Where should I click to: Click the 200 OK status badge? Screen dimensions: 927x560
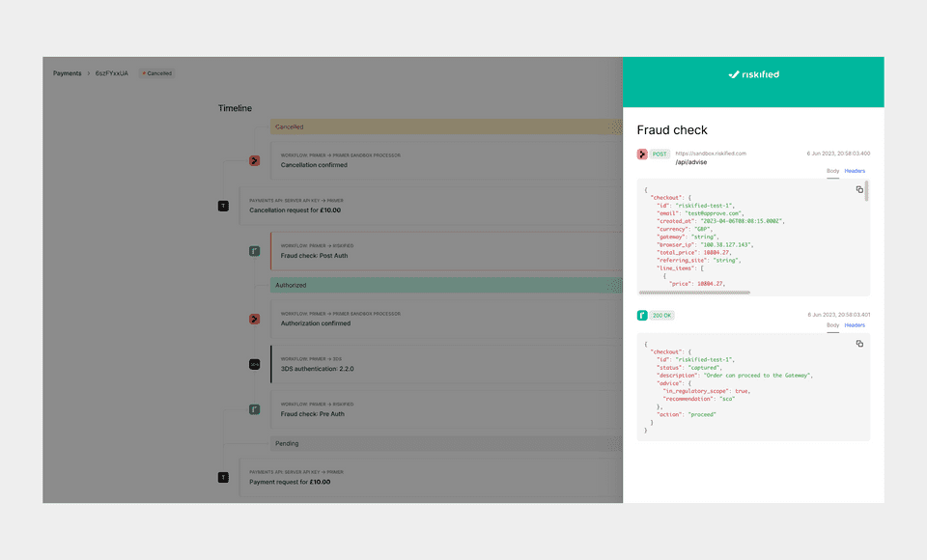(662, 316)
